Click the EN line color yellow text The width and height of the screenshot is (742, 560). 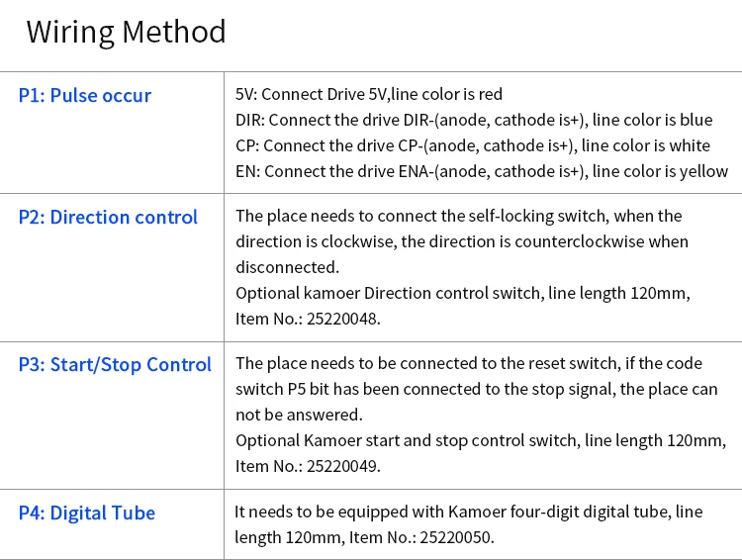pyautogui.click(x=482, y=171)
